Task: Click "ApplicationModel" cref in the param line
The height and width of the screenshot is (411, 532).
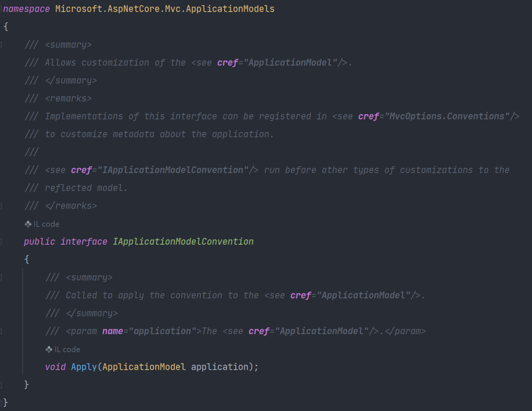Action: click(x=322, y=331)
